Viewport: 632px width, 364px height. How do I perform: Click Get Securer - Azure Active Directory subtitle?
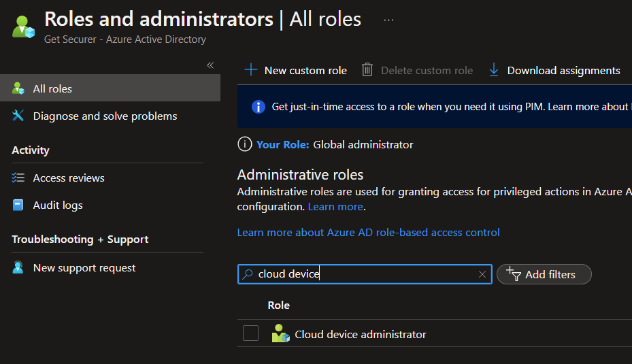125,39
